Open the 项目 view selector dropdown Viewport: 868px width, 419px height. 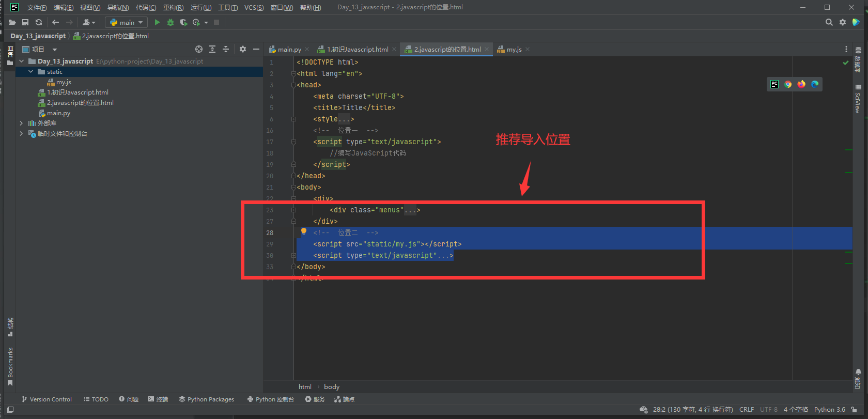click(x=40, y=49)
